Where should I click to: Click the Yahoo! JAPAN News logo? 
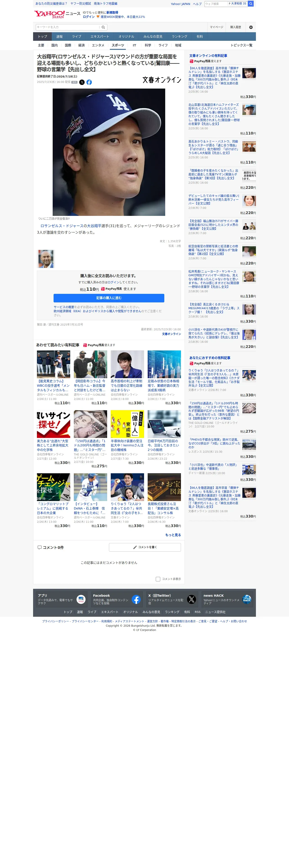57,14
